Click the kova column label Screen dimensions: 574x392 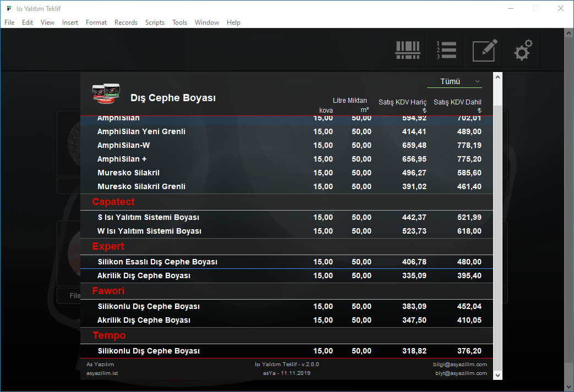click(326, 110)
